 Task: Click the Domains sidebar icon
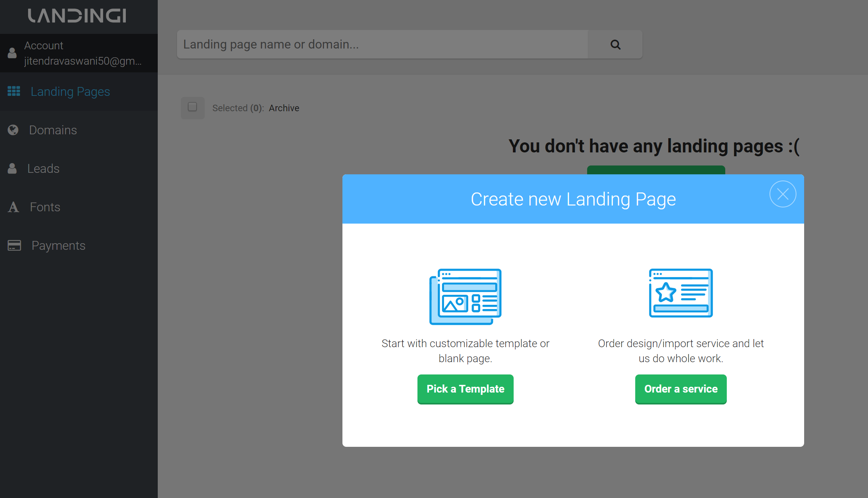[x=13, y=130]
